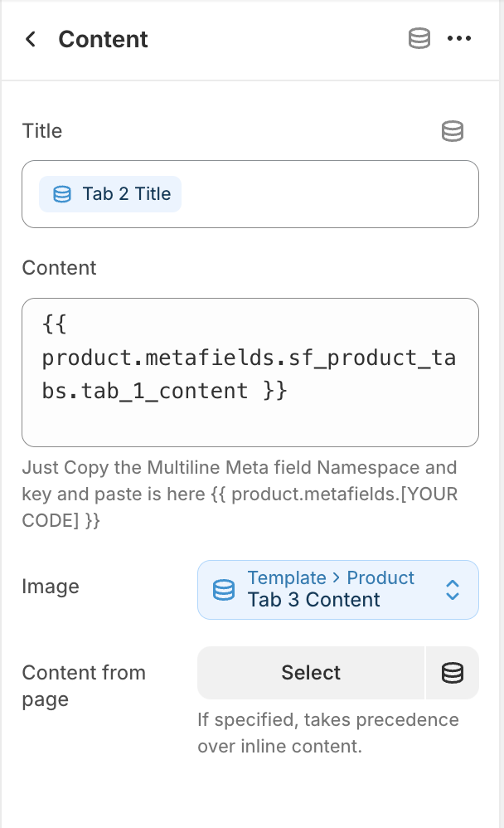
Task: Click database icon in the Image selector
Action: coord(224,590)
